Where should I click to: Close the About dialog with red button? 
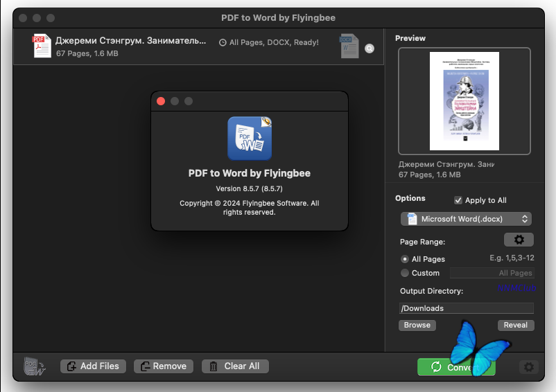[x=161, y=101]
